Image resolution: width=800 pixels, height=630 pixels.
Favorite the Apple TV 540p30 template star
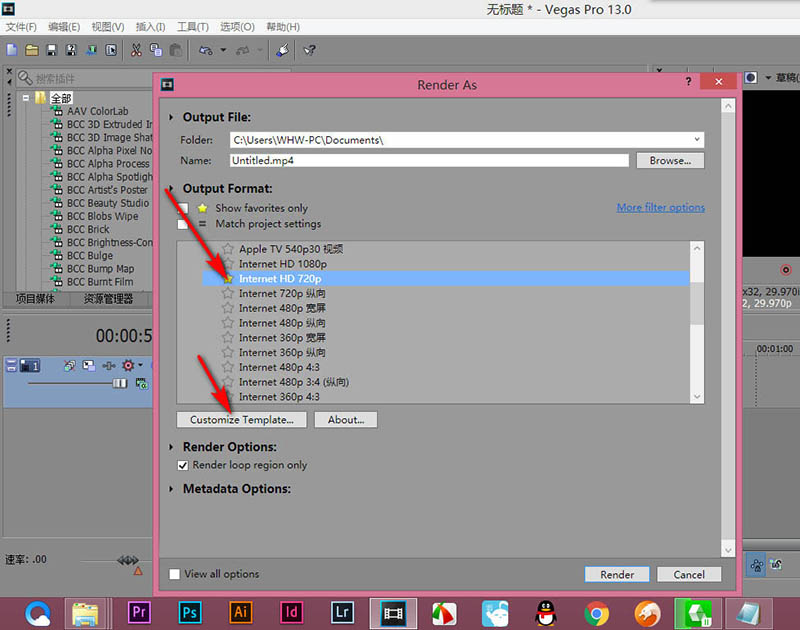tap(228, 249)
